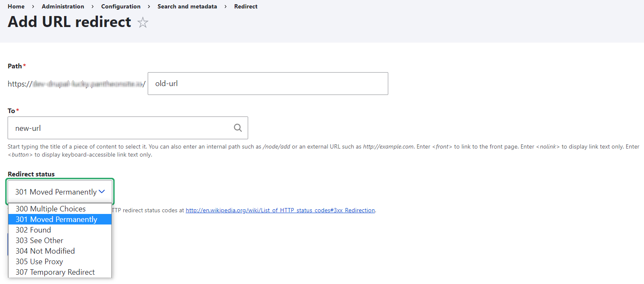Choose 301 Moved Permanently from the list
The image size is (644, 284).
57,219
